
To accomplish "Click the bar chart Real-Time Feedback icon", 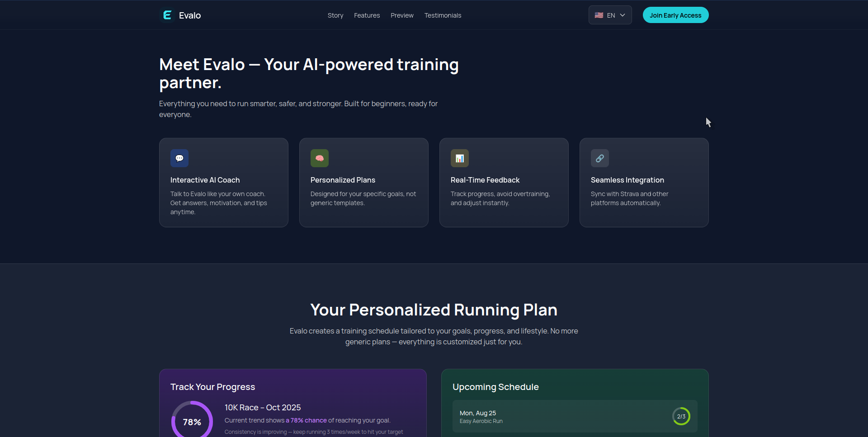I will [x=460, y=158].
